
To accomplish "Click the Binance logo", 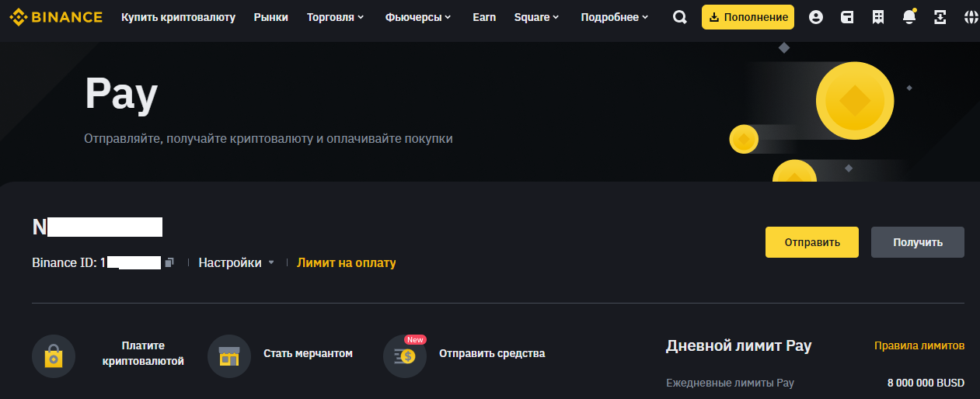I will coord(56,17).
